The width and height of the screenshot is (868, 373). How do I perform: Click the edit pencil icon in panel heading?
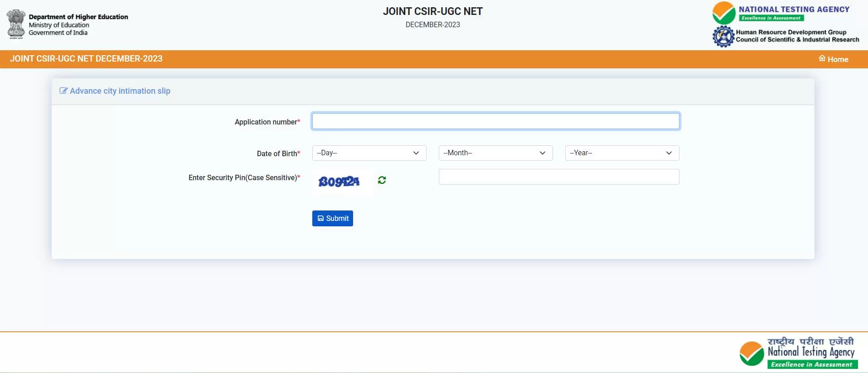pyautogui.click(x=63, y=91)
